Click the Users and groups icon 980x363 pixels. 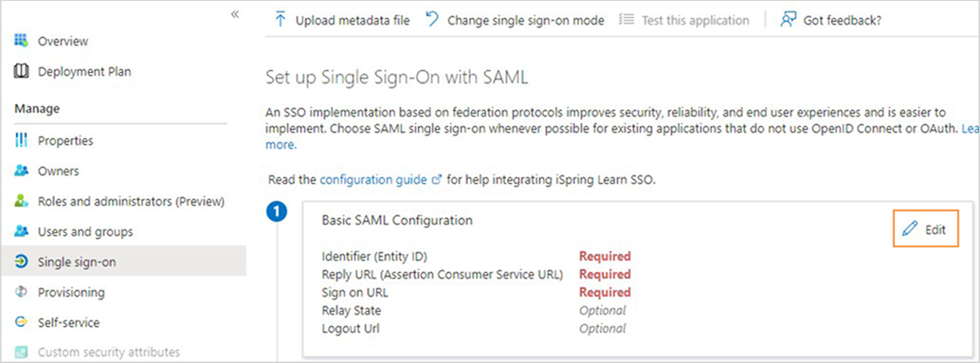[21, 232]
